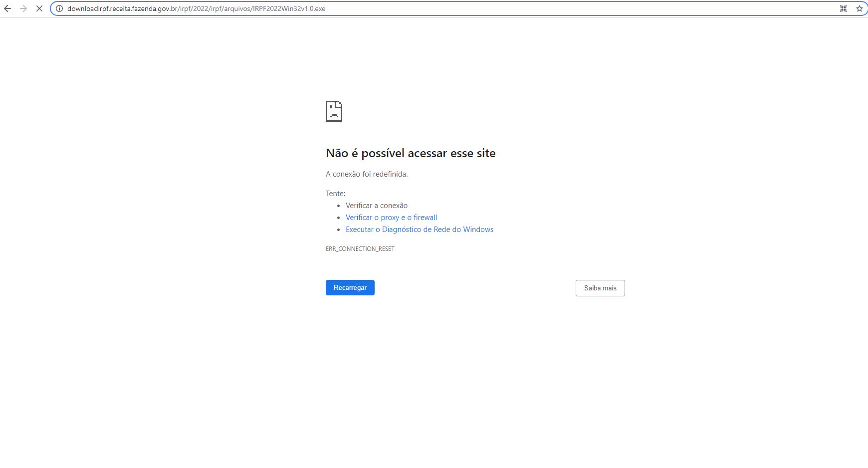Run "Executar o Diagnóstico de Rede do Windows"
The height and width of the screenshot is (468, 868).
pyautogui.click(x=419, y=230)
